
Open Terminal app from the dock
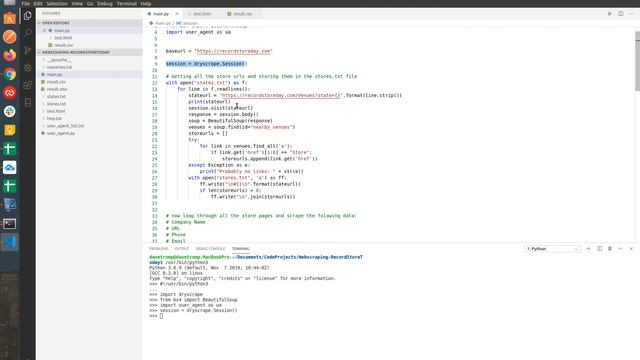[x=10, y=224]
